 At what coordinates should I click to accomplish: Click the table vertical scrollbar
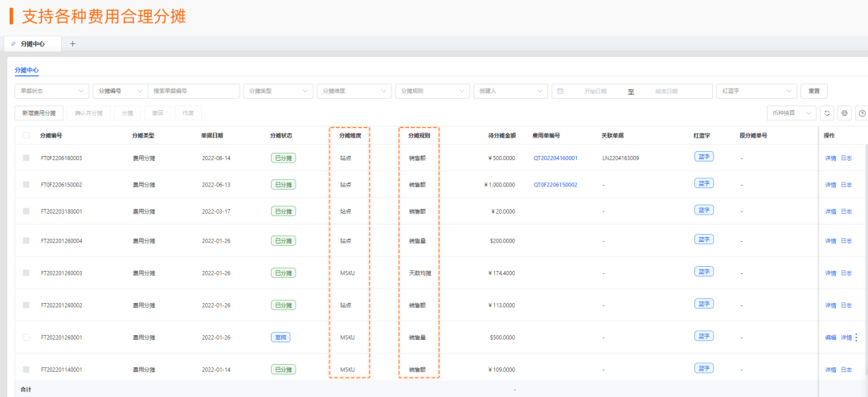pos(866,260)
